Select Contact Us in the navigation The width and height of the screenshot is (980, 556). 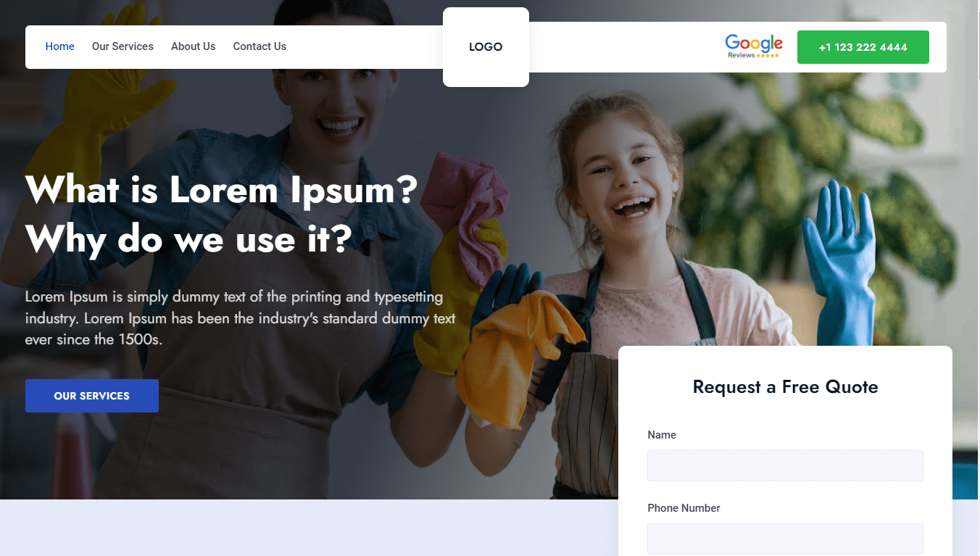pos(259,46)
